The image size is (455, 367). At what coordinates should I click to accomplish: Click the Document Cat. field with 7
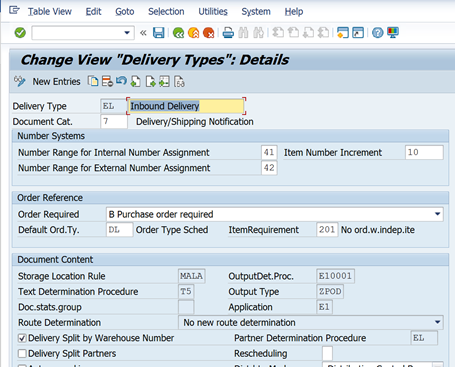click(x=114, y=121)
